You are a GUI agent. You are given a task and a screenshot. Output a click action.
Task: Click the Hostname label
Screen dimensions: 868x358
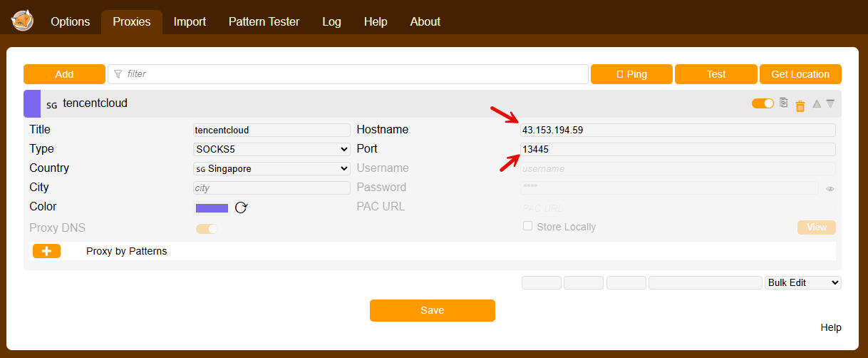383,130
